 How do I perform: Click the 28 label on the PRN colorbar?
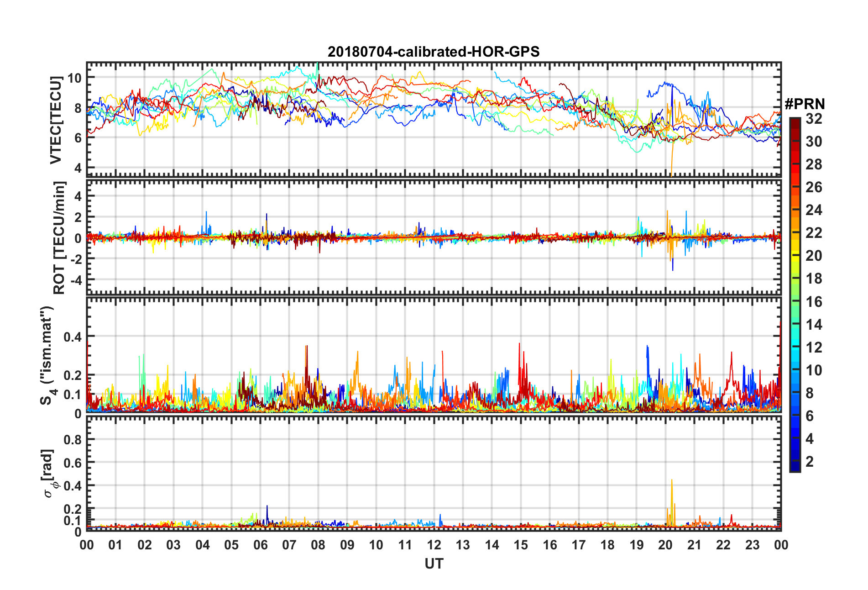click(814, 164)
